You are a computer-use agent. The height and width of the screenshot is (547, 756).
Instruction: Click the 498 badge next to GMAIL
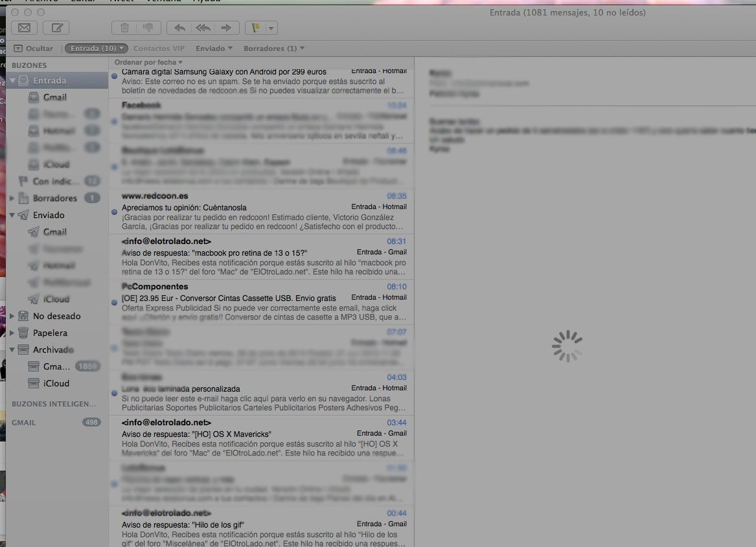91,422
